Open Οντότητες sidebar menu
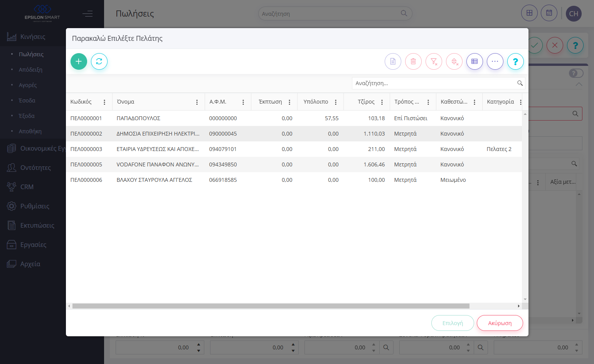The height and width of the screenshot is (364, 594). 35,168
